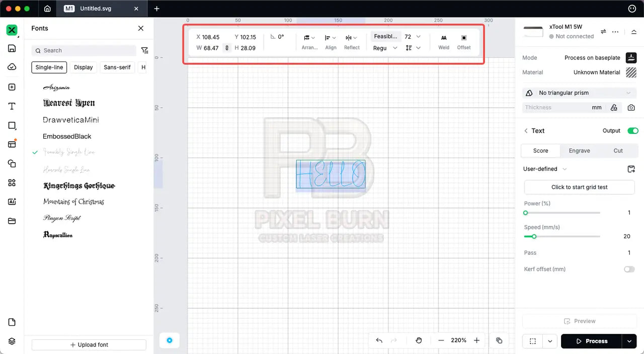Enable the Kerf offset toggle
Image resolution: width=644 pixels, height=354 pixels.
(x=629, y=269)
